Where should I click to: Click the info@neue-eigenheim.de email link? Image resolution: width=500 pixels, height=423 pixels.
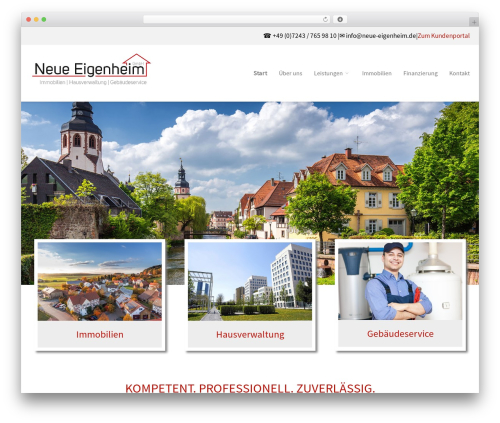(381, 36)
